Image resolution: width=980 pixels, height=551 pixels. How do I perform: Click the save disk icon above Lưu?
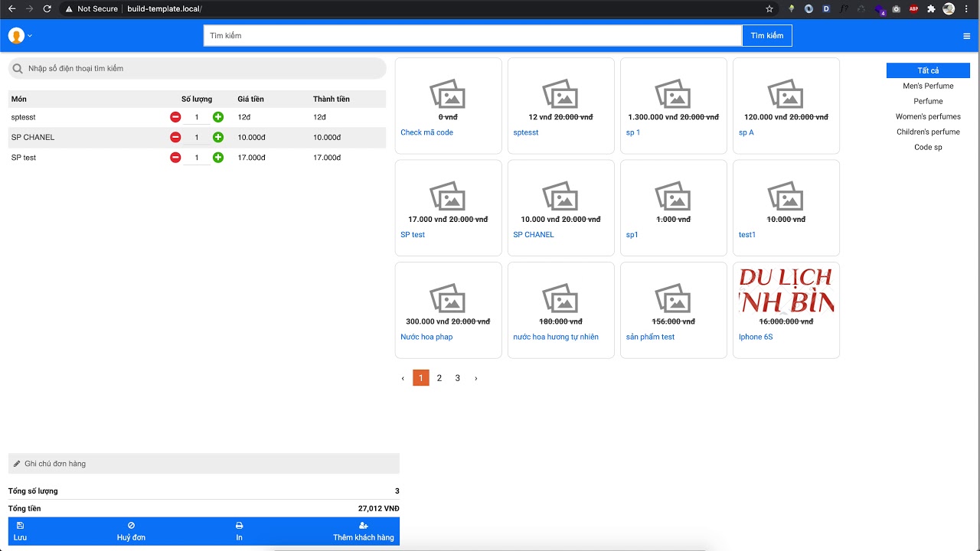(20, 526)
